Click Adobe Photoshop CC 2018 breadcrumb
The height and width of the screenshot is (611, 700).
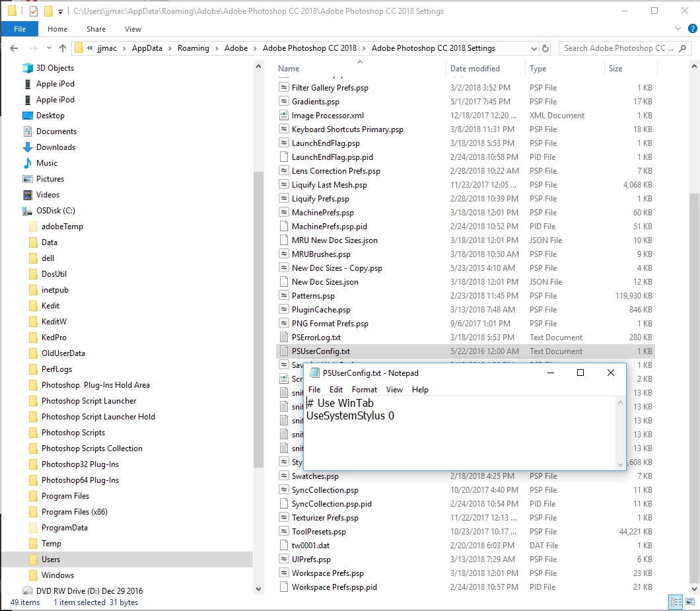click(x=309, y=48)
